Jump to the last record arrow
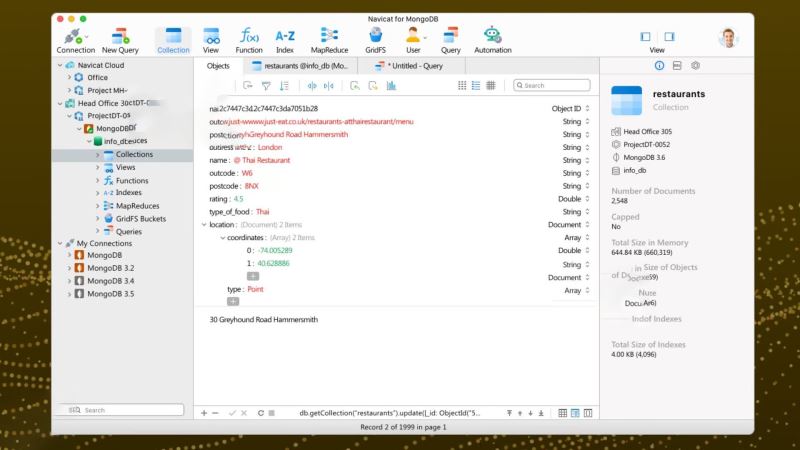This screenshot has width=800, height=450. (541, 413)
